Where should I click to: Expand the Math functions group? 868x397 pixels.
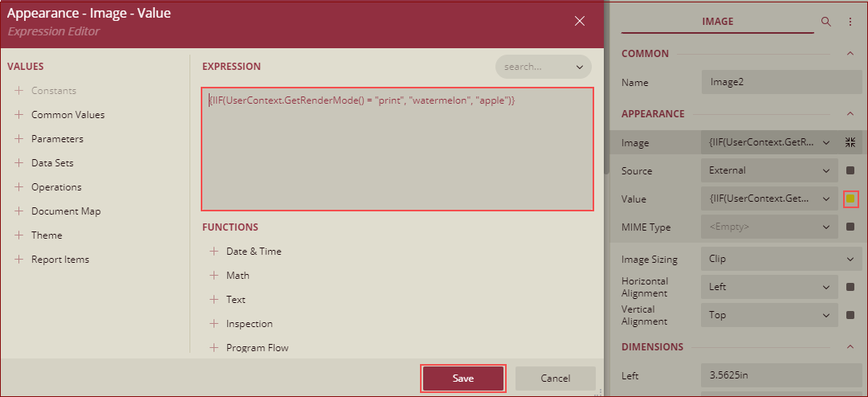[214, 275]
